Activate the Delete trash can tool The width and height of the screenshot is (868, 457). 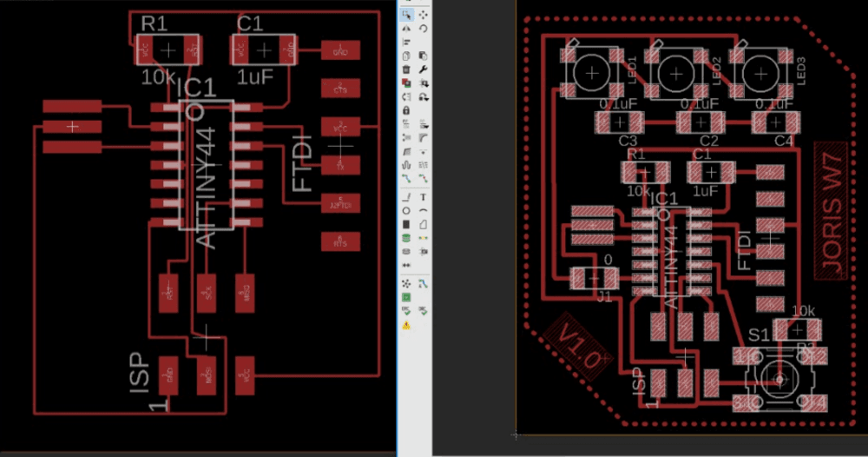click(406, 70)
